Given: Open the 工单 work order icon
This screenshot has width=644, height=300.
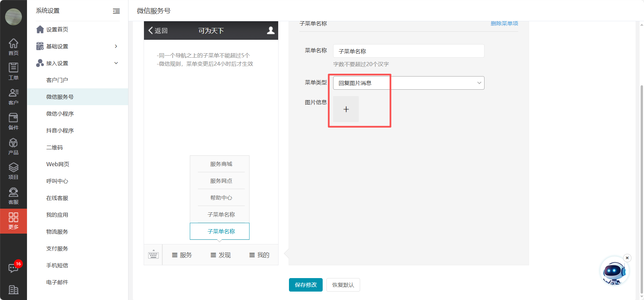Looking at the screenshot, I should (x=13, y=71).
